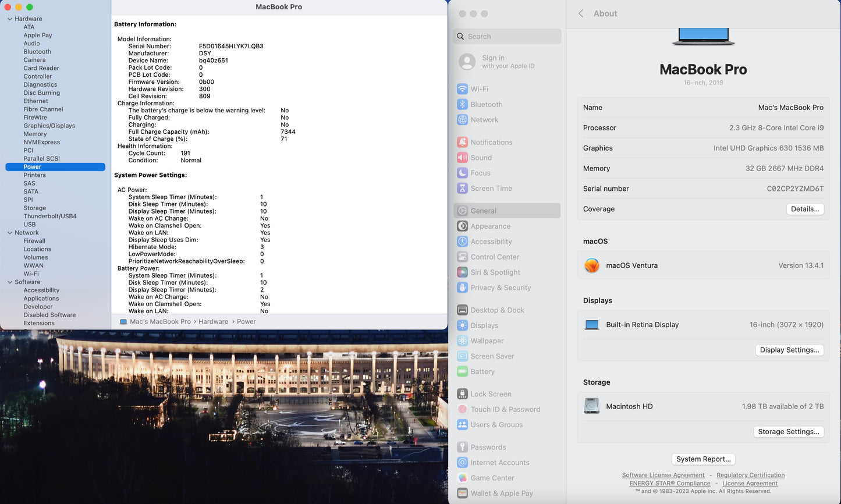Image resolution: width=841 pixels, height=504 pixels.
Task: Open Accessibility settings
Action: tap(491, 241)
